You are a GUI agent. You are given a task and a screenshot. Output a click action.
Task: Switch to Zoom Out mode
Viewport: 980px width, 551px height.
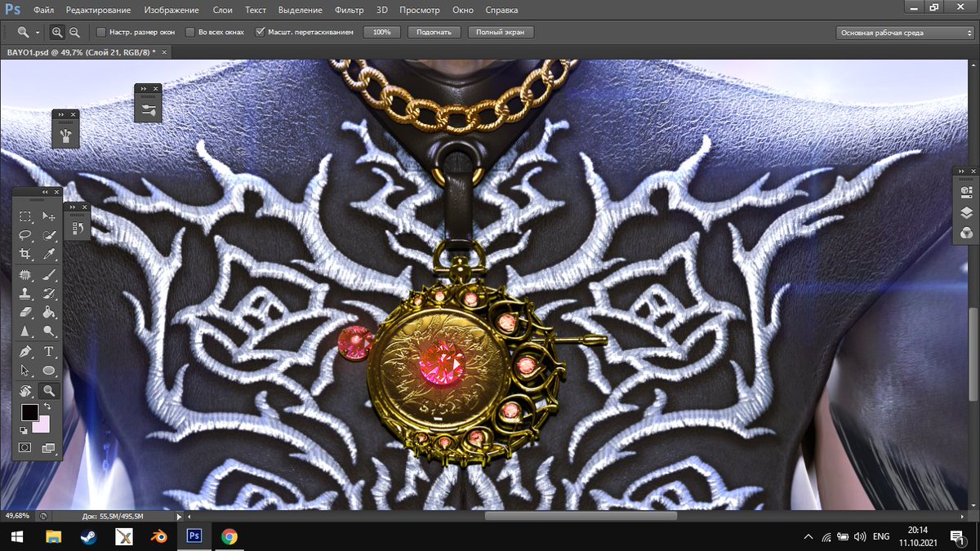click(x=74, y=33)
